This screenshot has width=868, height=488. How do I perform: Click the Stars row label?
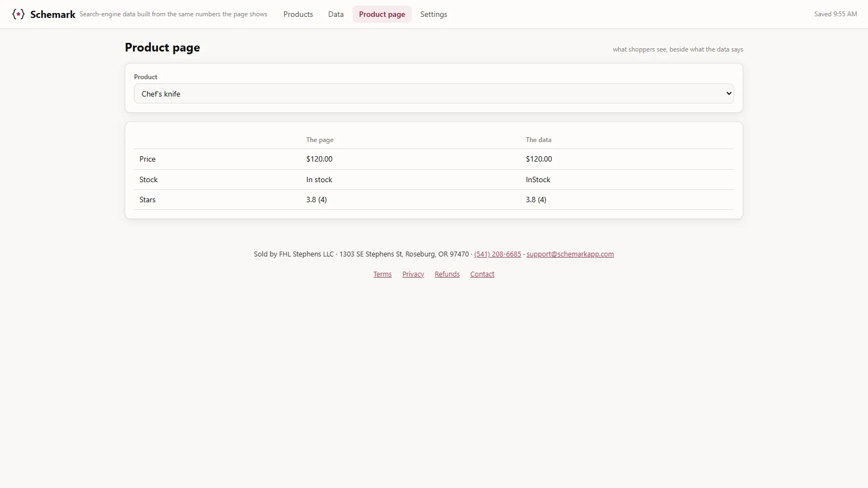pos(148,200)
